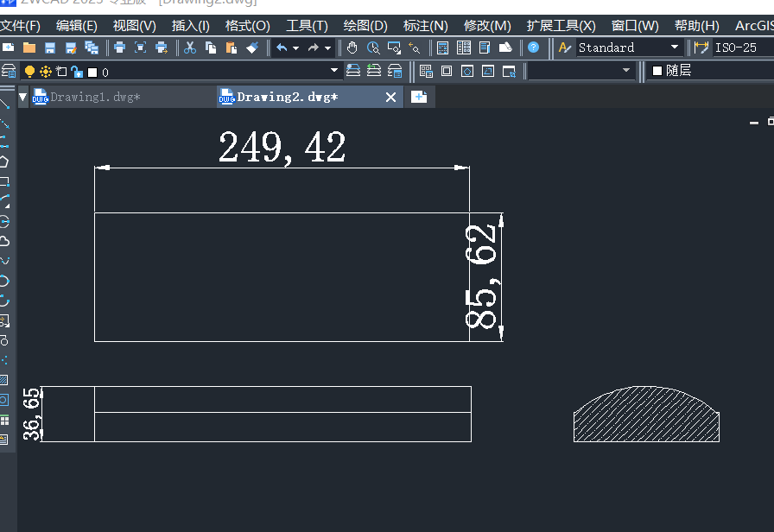This screenshot has width=774, height=532.
Task: Open the Layer Properties Manager icon
Action: [9, 71]
